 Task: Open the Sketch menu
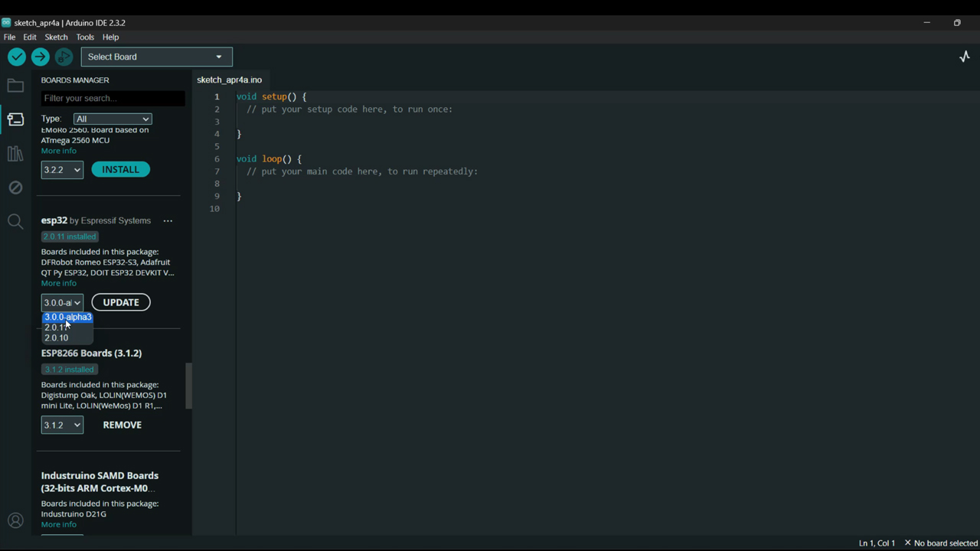click(x=56, y=37)
